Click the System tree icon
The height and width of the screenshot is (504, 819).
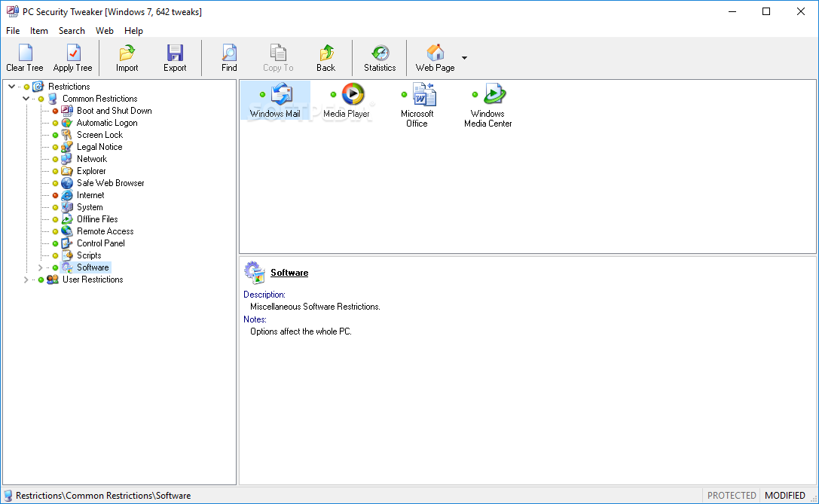pyautogui.click(x=67, y=207)
